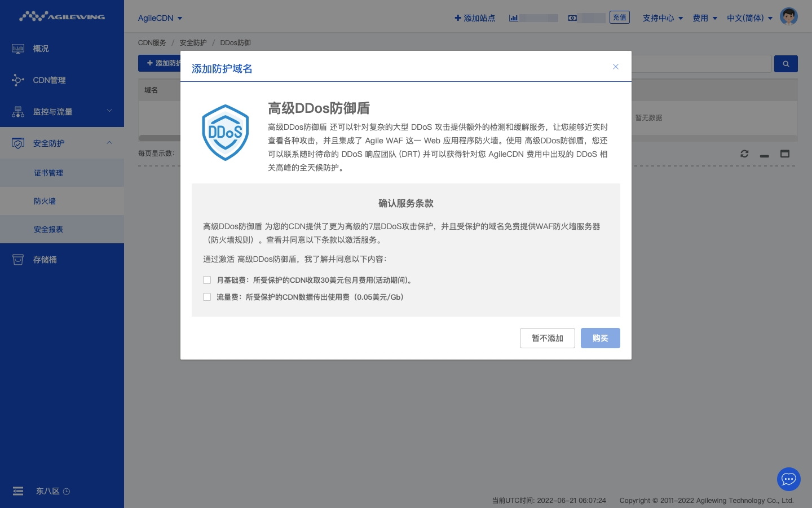Open the 中文(简体) language dropdown
Screen dimensions: 812x508
[749, 18]
